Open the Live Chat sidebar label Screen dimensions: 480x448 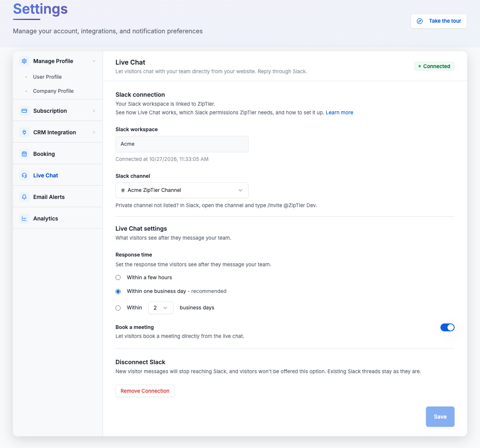(x=45, y=175)
